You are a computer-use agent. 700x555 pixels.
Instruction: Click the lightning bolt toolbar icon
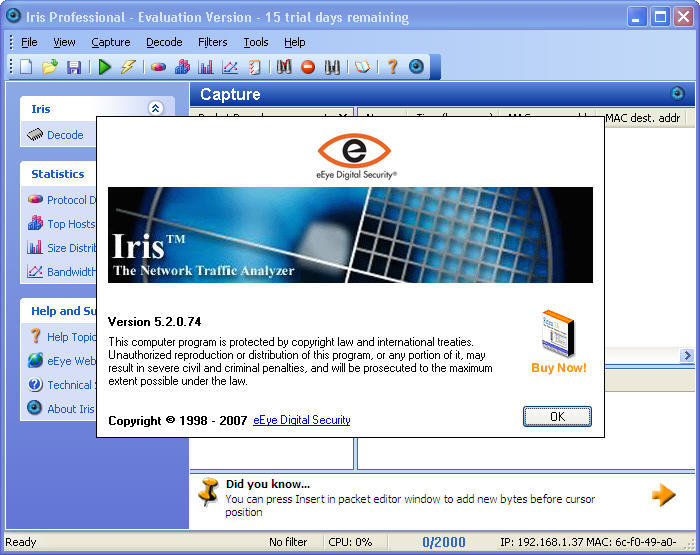[128, 67]
